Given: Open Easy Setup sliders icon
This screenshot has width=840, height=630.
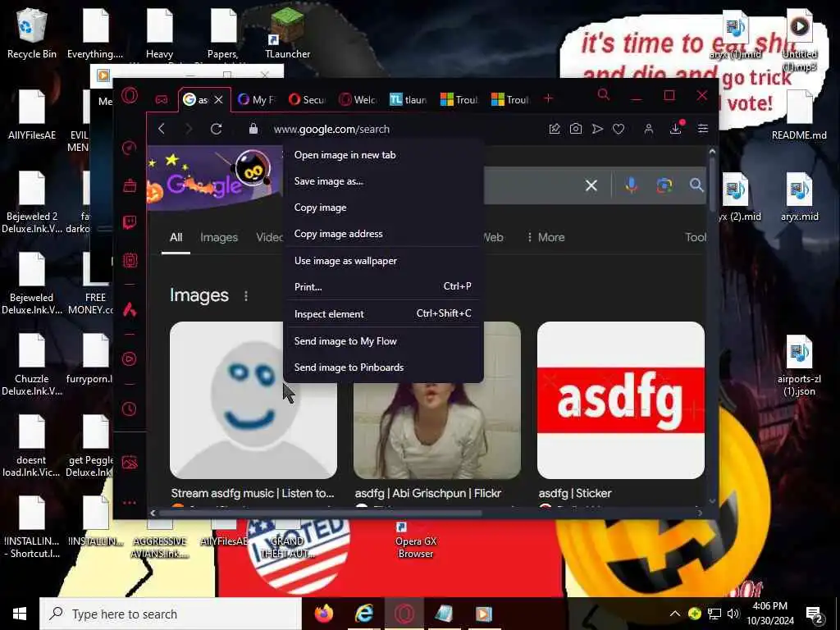Looking at the screenshot, I should pyautogui.click(x=703, y=129).
